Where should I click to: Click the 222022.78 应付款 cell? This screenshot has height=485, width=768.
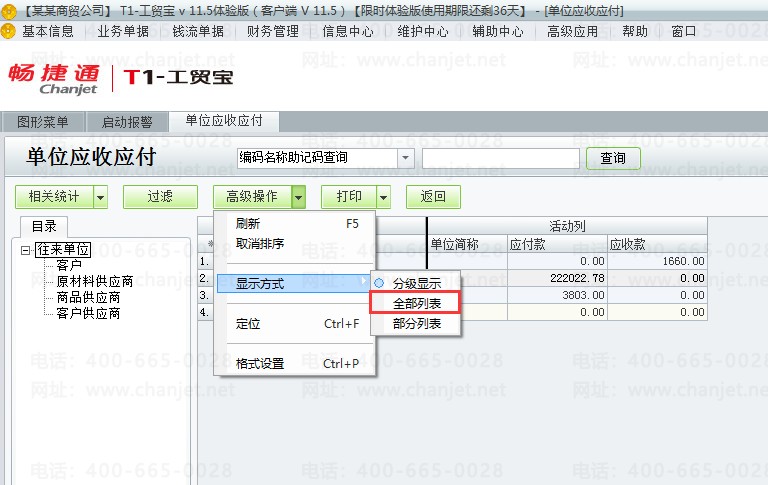[557, 278]
